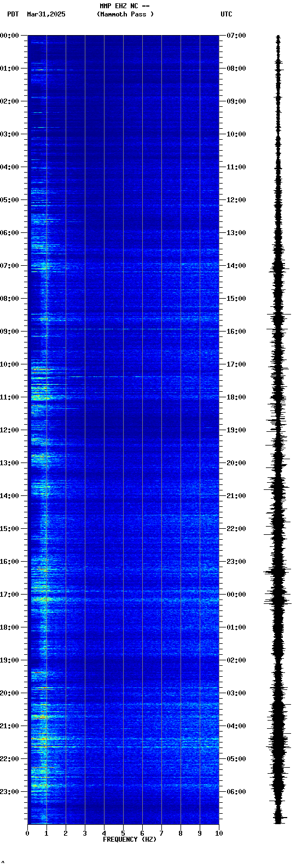302x868 pixels.
Task: Click the 'UTC' timezone label
Action: coord(226,14)
